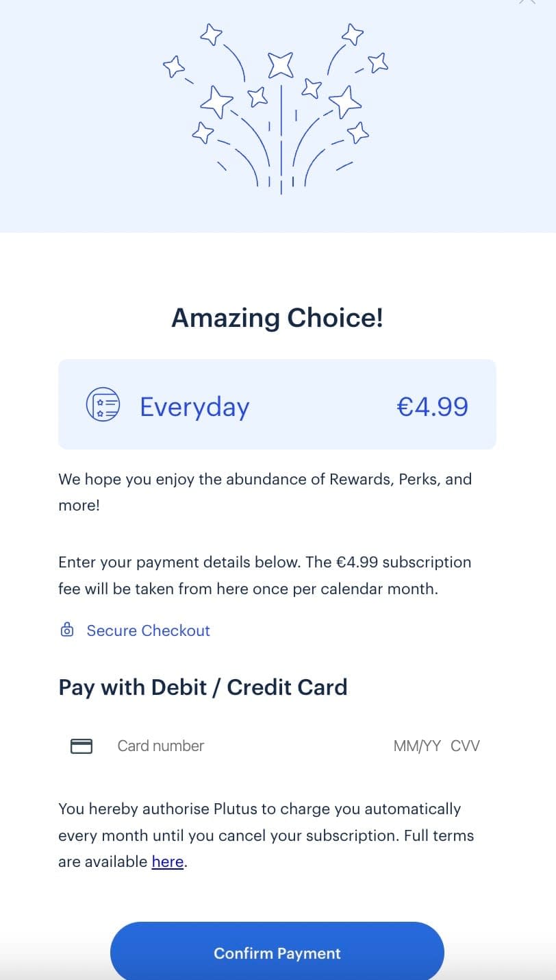This screenshot has width=556, height=980.
Task: Click the €4.99 plan price
Action: (433, 406)
